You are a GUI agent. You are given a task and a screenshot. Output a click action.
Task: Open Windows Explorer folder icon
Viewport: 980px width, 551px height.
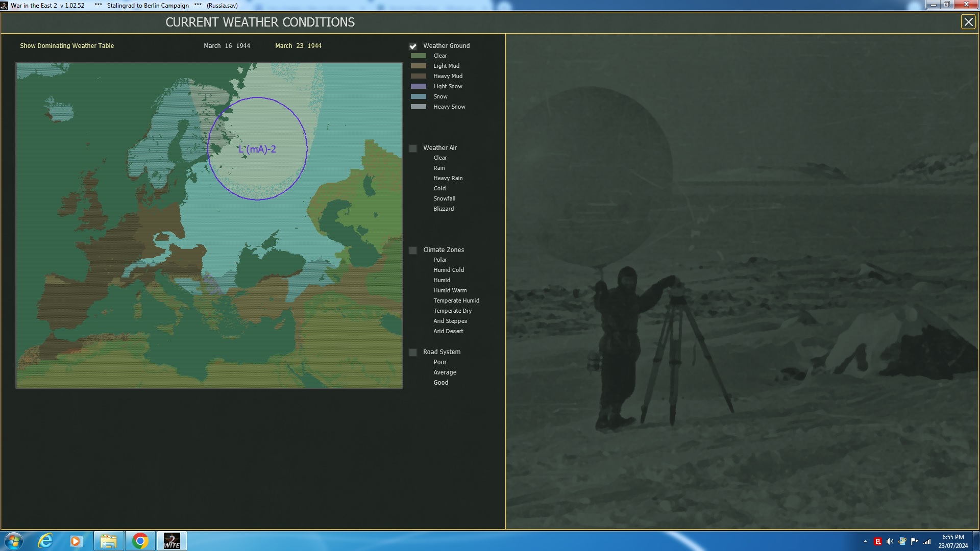pos(108,541)
